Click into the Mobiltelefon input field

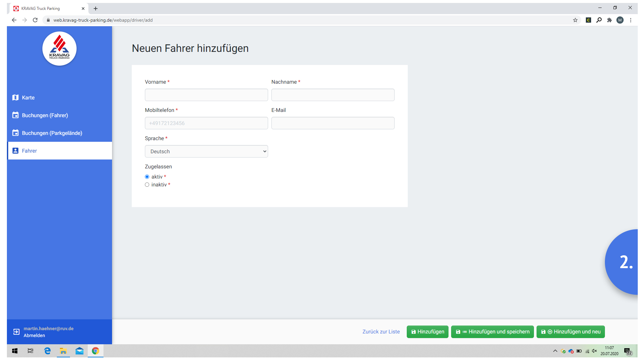(x=206, y=123)
